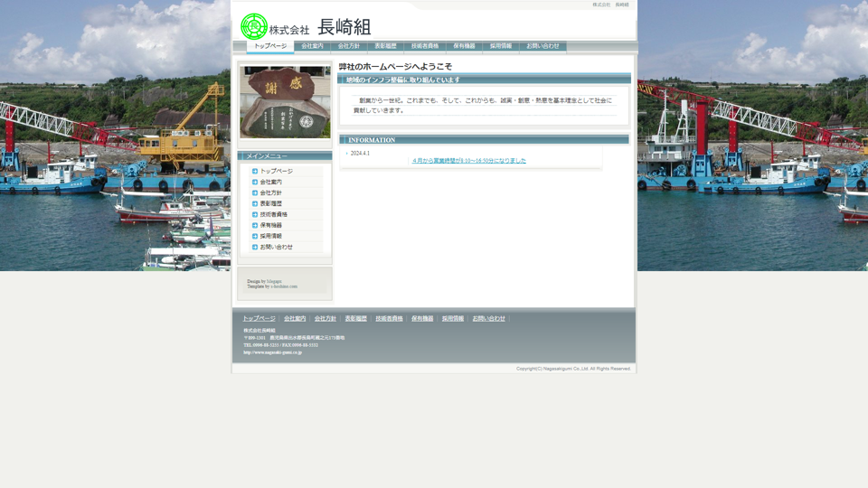Go to 技術者資格 in top navigation bar

pos(424,46)
